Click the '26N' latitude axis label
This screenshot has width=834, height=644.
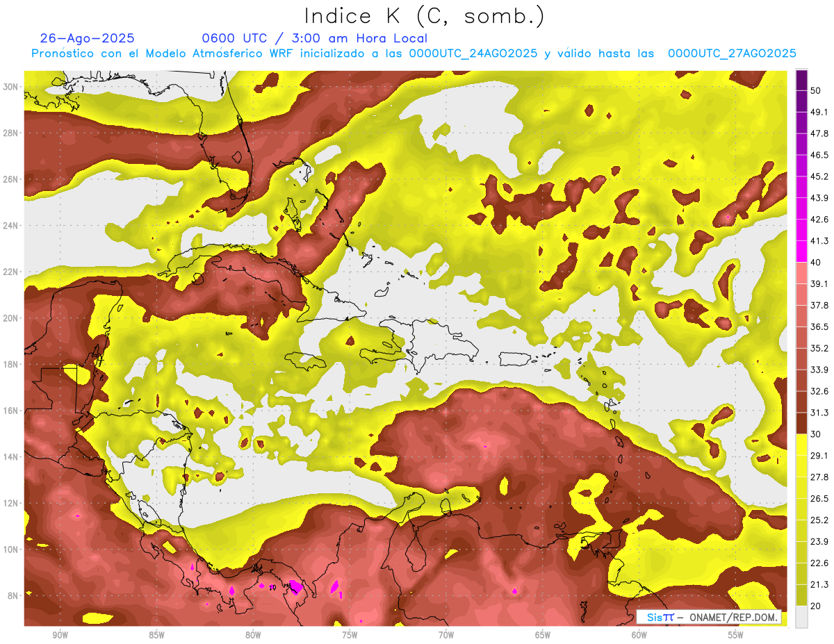11,179
